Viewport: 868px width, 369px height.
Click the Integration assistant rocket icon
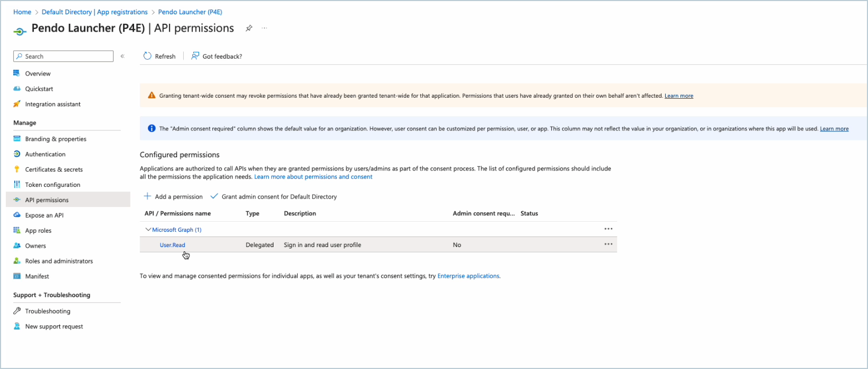(x=16, y=104)
